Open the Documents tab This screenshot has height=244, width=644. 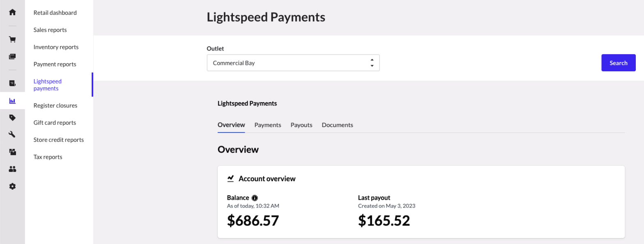(337, 125)
